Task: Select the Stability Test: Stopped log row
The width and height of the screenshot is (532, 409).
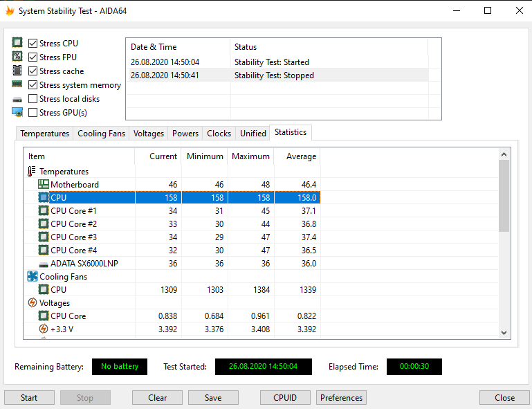Action: point(277,75)
